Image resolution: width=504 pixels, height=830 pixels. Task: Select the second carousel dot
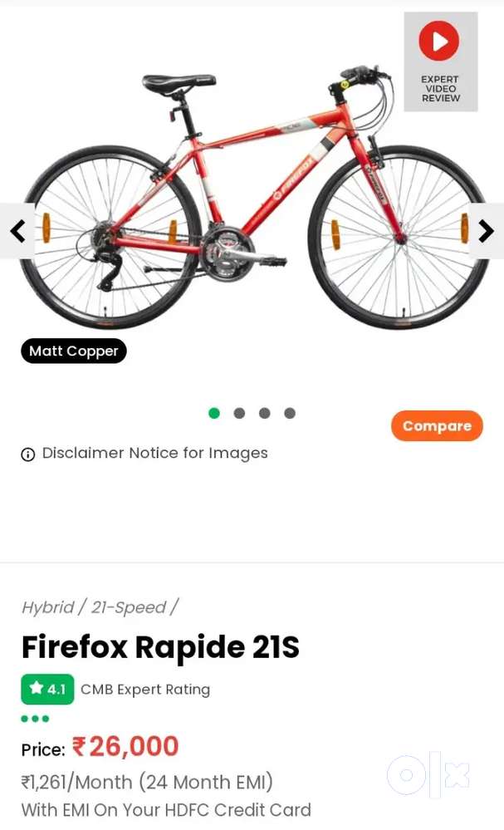tap(240, 413)
